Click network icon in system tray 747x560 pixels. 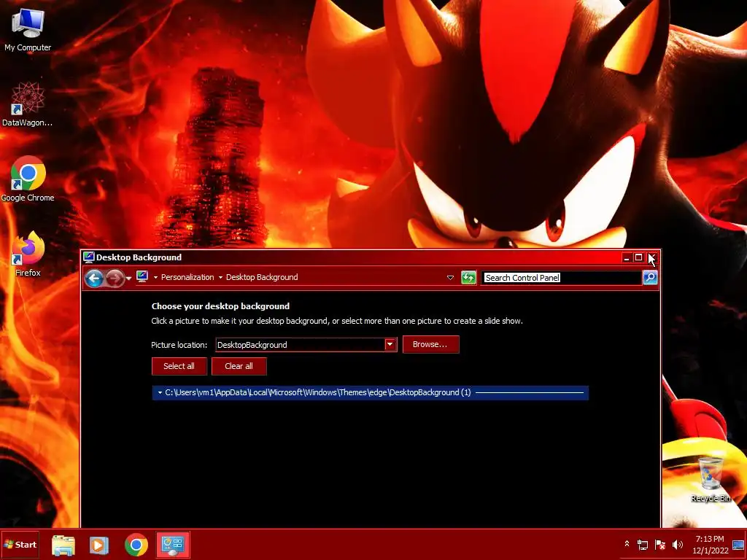click(x=643, y=545)
